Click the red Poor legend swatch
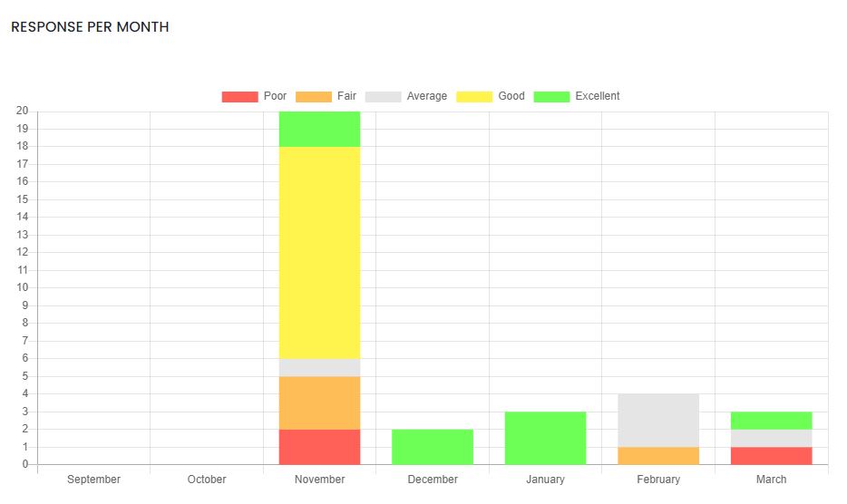Viewport: 847px width, 504px height. tap(239, 97)
